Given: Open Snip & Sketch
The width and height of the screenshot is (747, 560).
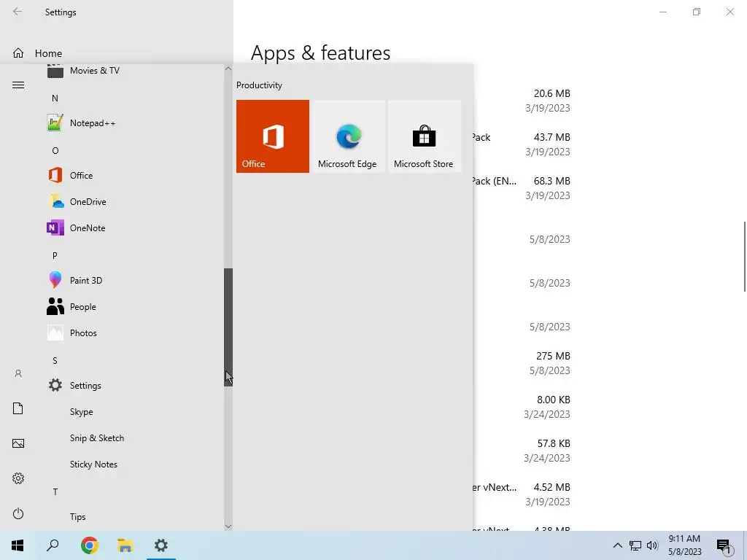Looking at the screenshot, I should [133, 437].
